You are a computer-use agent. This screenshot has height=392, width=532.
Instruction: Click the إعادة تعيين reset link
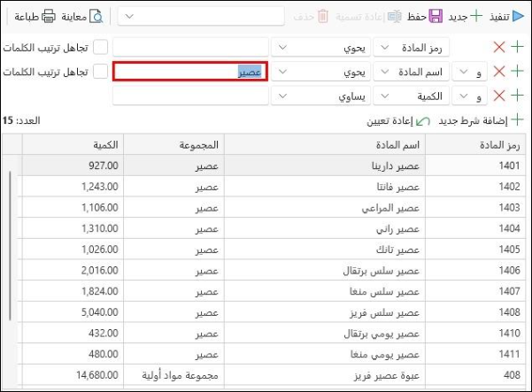pos(389,120)
